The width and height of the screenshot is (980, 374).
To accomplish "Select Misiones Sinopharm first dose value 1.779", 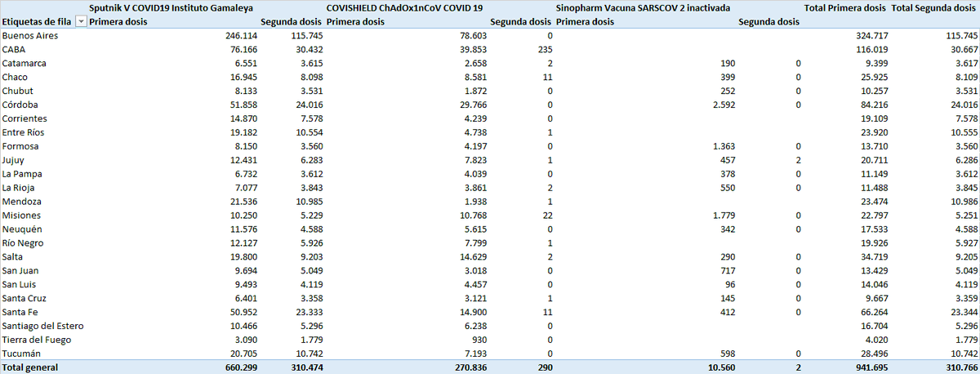I will [724, 216].
